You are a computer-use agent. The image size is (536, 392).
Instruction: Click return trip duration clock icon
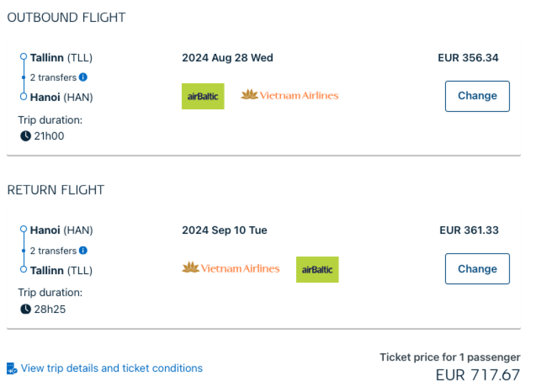pyautogui.click(x=25, y=309)
